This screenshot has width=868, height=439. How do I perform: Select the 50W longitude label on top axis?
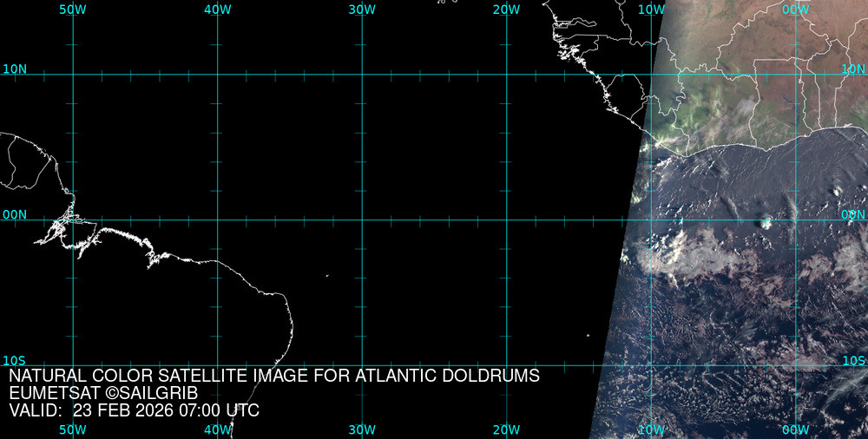tap(73, 10)
